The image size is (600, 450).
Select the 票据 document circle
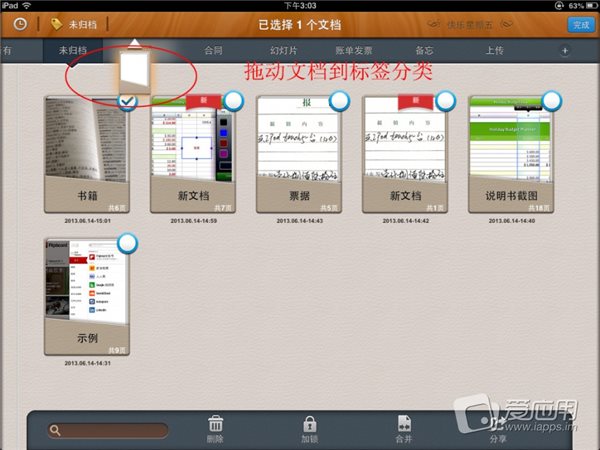pyautogui.click(x=339, y=101)
